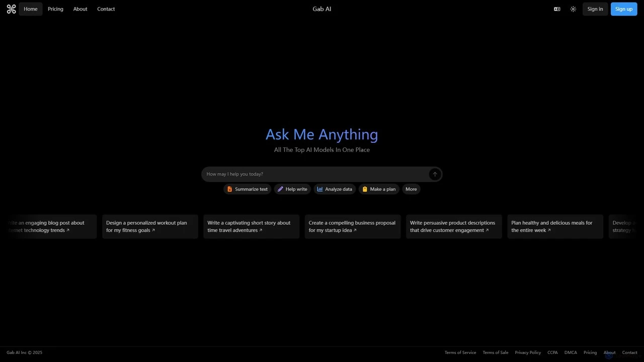Choose the persuasive product descriptions prompt
644x362 pixels.
coord(454,227)
